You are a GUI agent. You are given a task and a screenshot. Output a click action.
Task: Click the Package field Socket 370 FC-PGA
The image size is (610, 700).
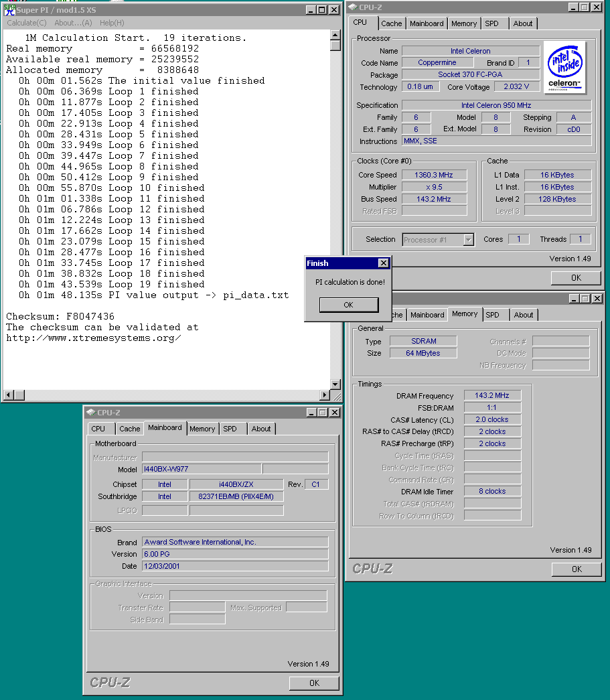[471, 74]
